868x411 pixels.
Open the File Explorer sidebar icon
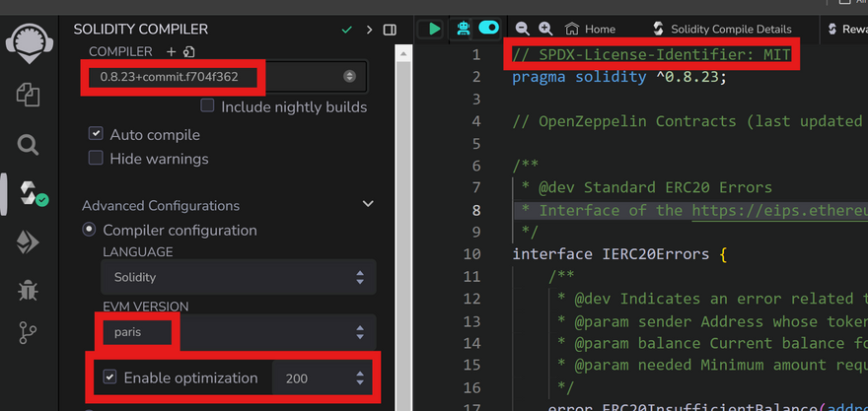pos(28,95)
